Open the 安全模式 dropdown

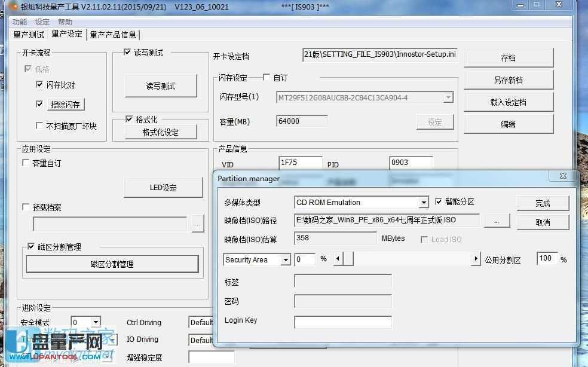[x=94, y=322]
